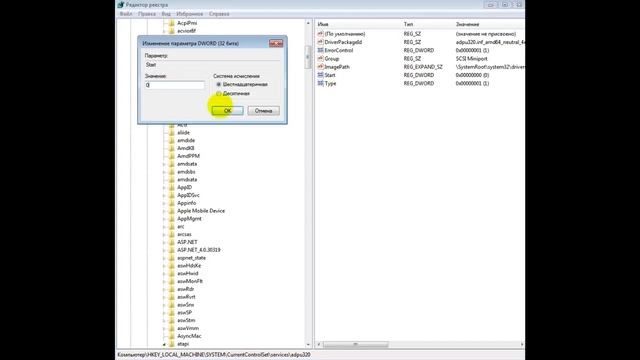
Task: Expand the aswRvrt key
Action: [x=164, y=297]
